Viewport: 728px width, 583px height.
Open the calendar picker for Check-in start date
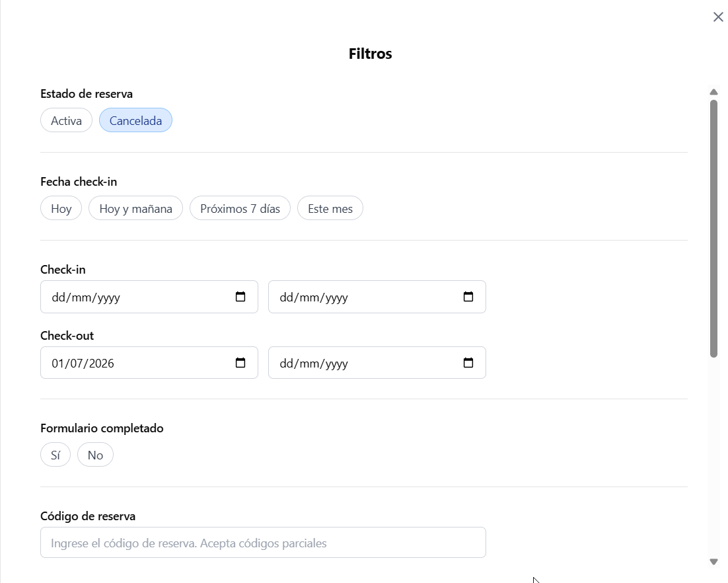point(240,297)
